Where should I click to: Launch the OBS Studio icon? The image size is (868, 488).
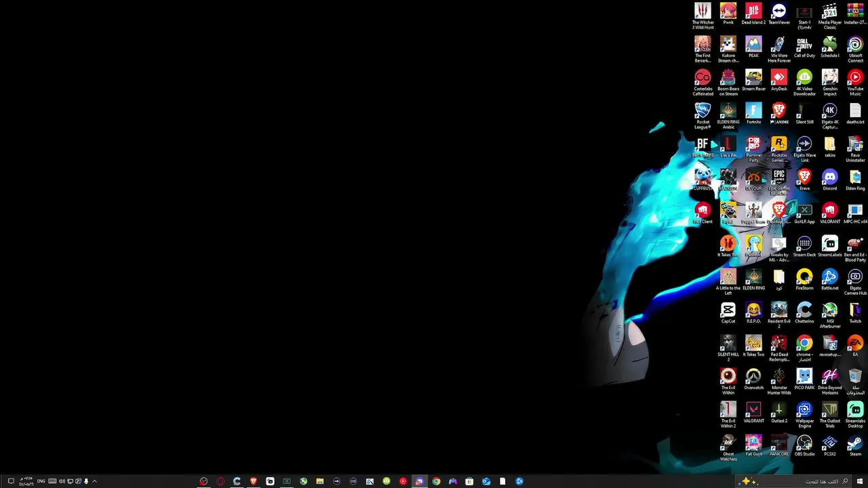point(804,446)
